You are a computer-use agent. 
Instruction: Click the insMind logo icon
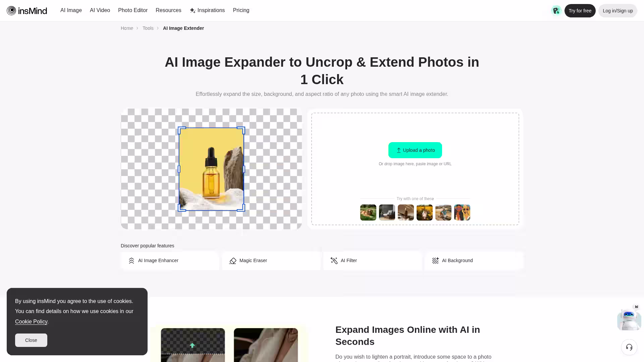11,11
